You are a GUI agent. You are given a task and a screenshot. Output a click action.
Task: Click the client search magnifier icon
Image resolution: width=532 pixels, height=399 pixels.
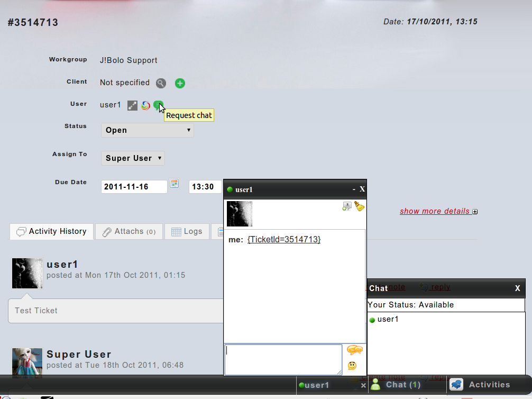(161, 83)
